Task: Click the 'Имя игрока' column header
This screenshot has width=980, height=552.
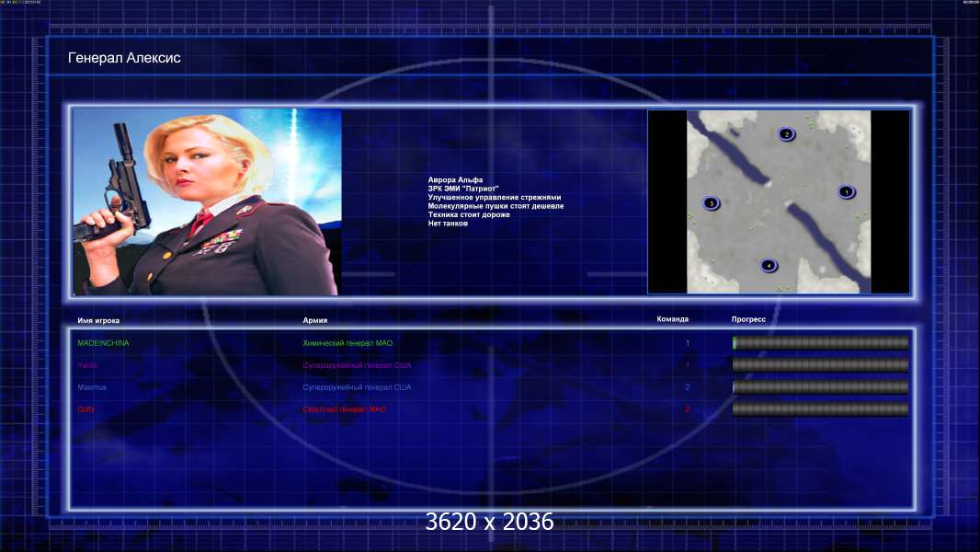Action: [x=98, y=321]
